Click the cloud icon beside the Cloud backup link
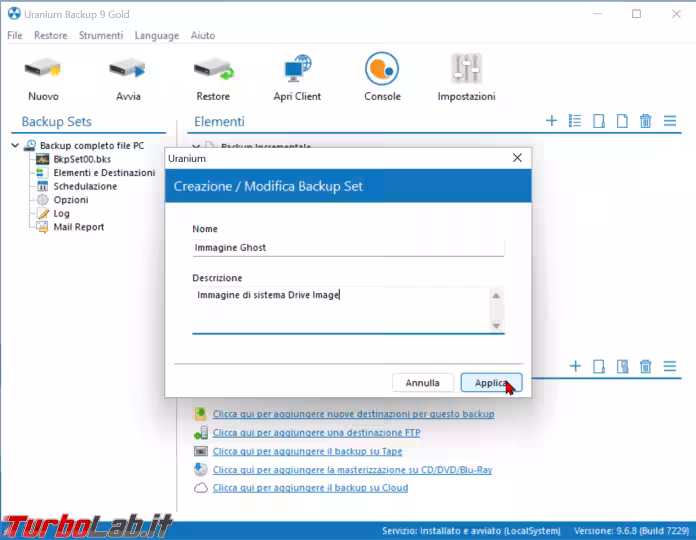 tap(201, 488)
